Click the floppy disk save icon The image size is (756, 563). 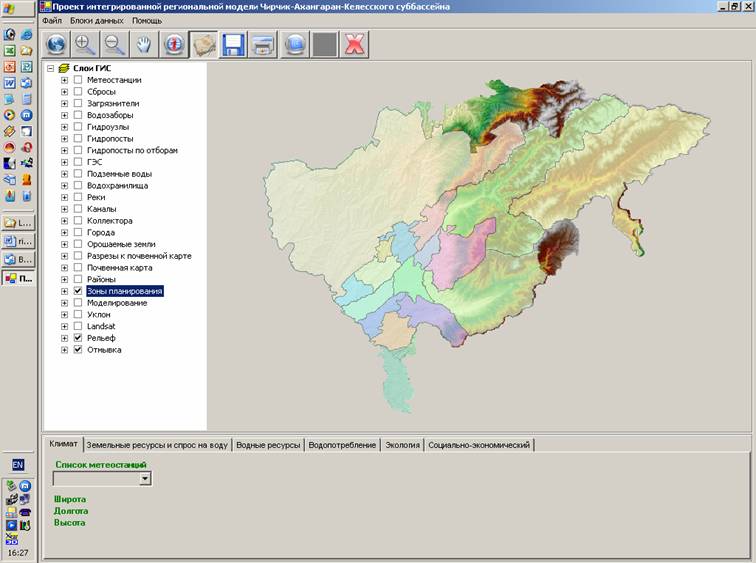tap(234, 44)
